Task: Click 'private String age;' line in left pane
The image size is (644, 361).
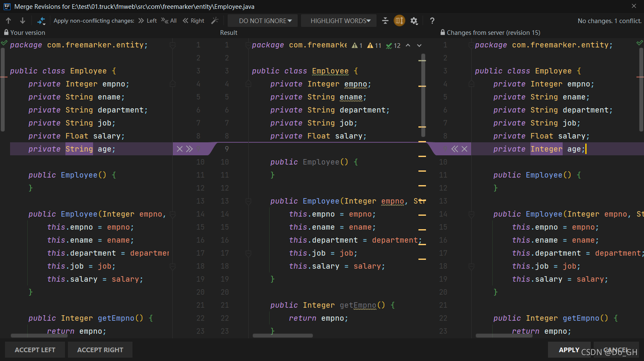Action: pos(72,149)
